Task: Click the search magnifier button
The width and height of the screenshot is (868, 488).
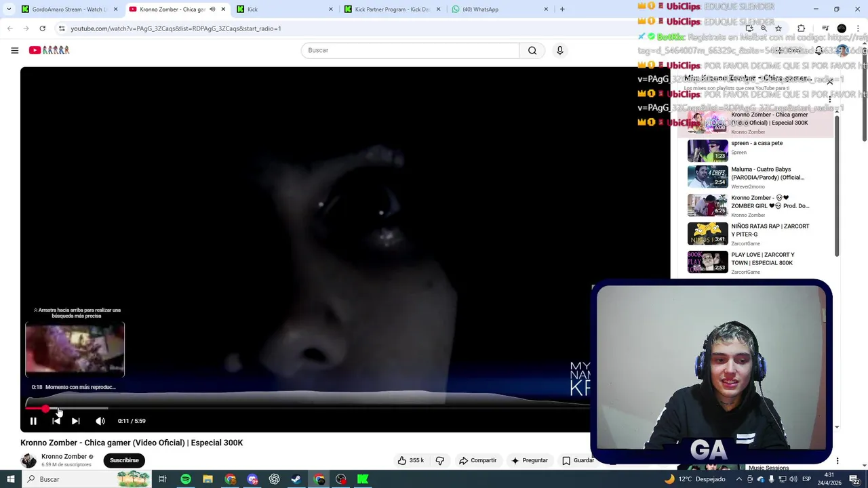Action: (532, 50)
